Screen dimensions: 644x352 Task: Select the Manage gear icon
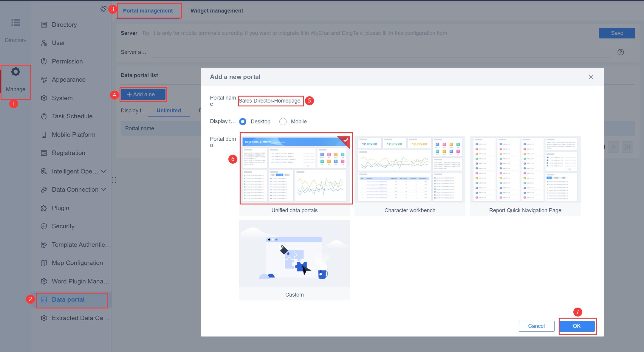pyautogui.click(x=16, y=72)
